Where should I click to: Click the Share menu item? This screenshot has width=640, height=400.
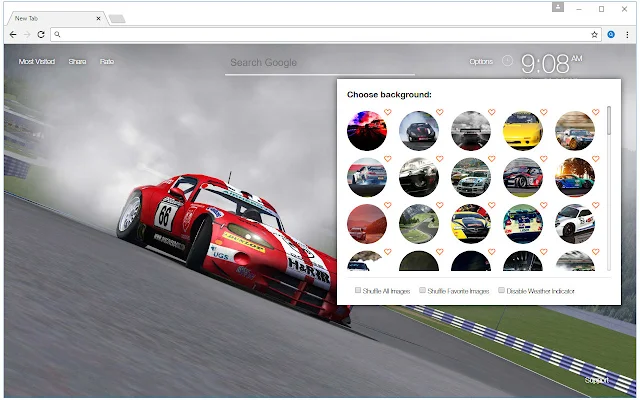[x=77, y=62]
